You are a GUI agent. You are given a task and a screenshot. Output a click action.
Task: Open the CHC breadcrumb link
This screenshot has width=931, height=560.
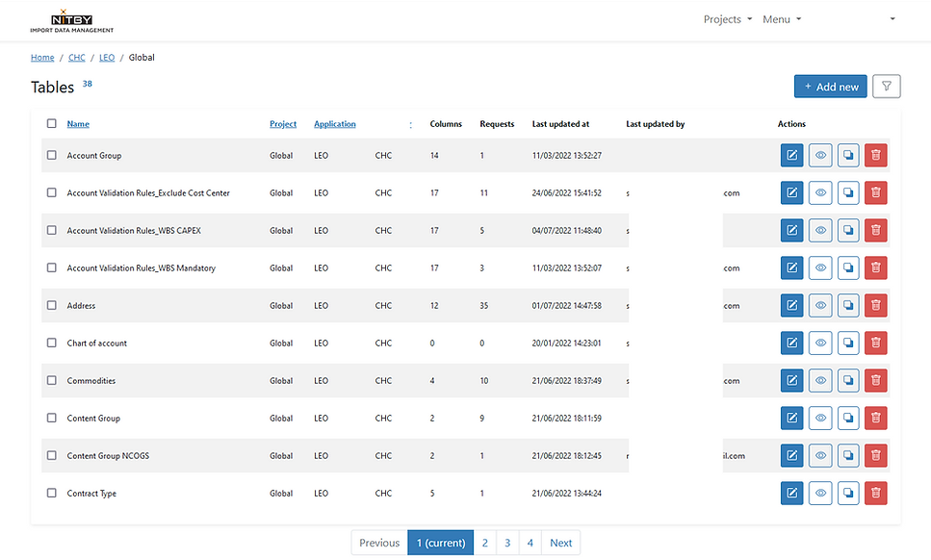[77, 58]
